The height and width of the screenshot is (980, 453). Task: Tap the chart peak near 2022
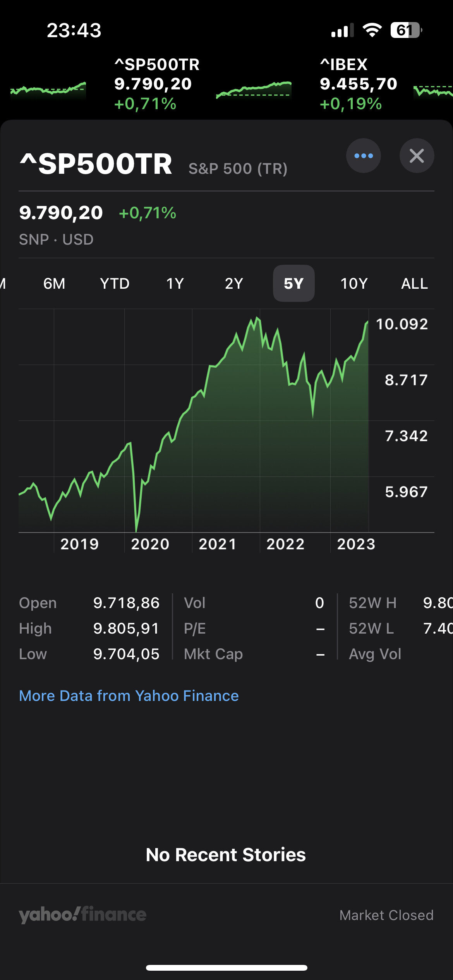tap(257, 319)
